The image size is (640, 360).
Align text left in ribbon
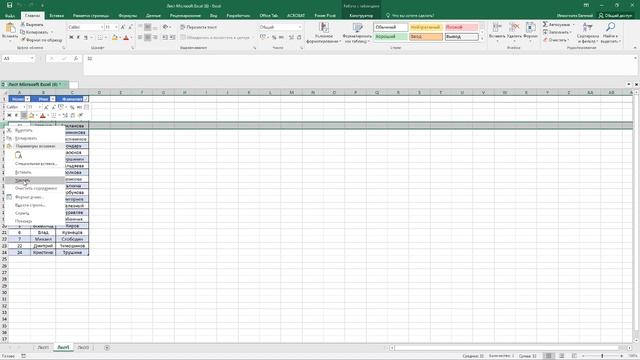140,37
